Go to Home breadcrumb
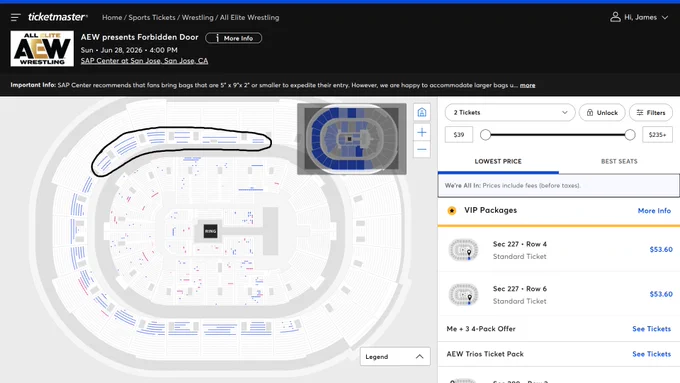 pyautogui.click(x=112, y=17)
